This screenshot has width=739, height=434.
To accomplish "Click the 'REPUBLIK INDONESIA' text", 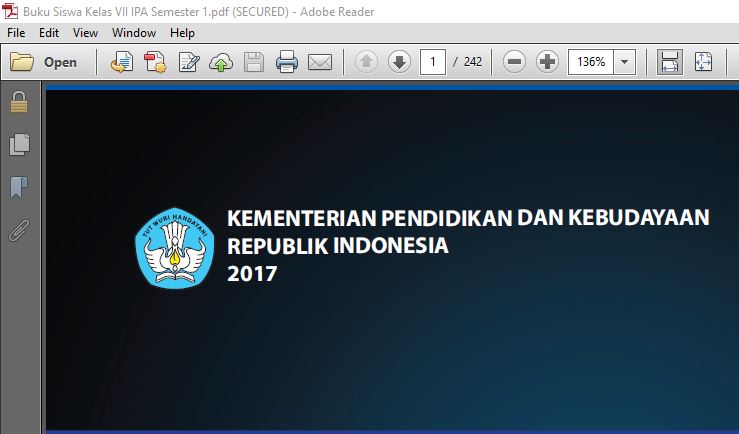I will [337, 246].
